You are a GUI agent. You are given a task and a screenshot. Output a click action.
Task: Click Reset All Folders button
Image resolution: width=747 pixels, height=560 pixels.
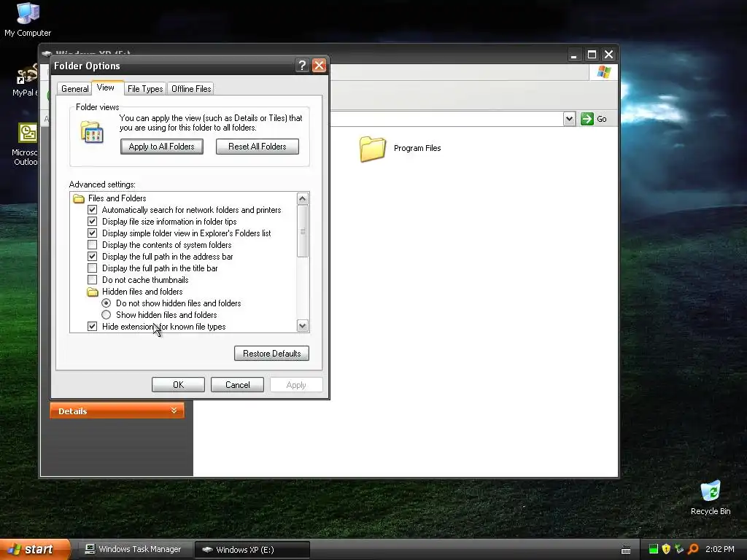258,147
